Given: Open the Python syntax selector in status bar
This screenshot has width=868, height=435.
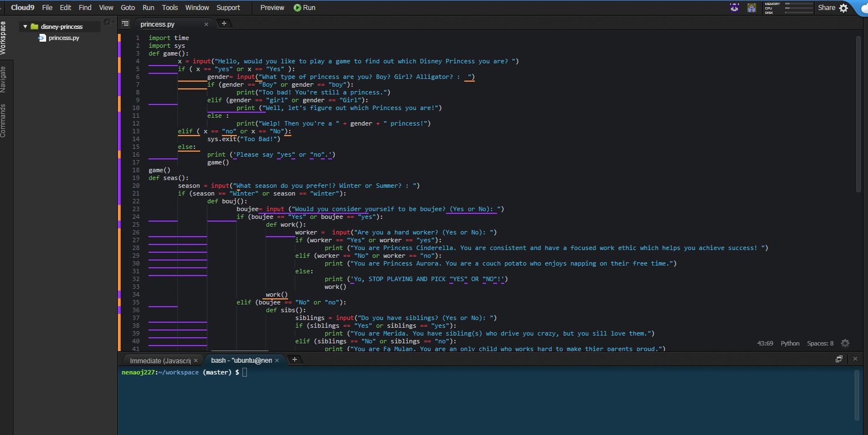Looking at the screenshot, I should click(790, 343).
